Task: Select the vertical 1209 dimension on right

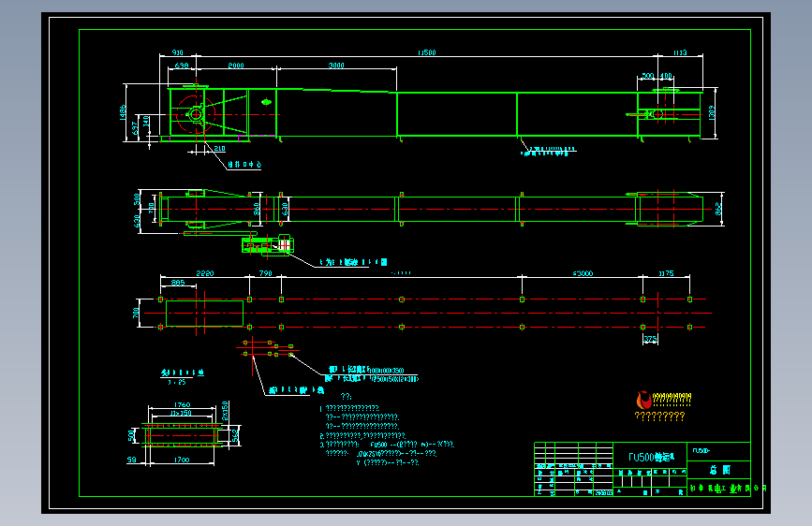Action: click(x=712, y=113)
